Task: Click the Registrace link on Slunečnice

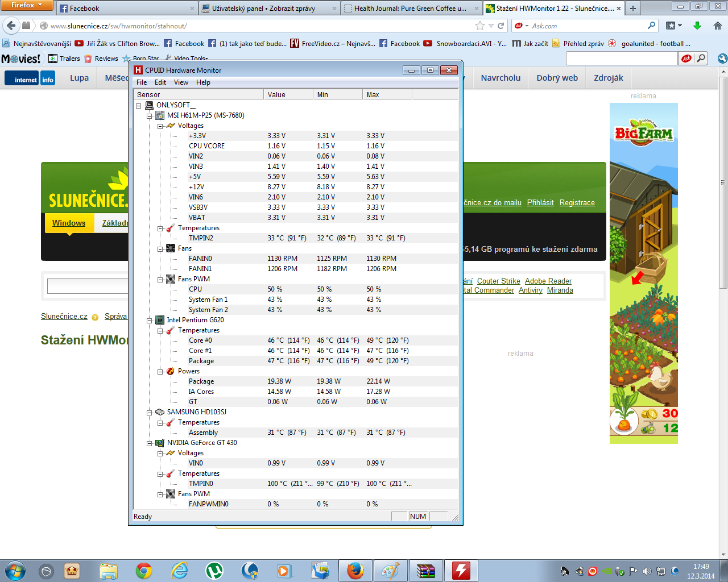Action: (577, 202)
